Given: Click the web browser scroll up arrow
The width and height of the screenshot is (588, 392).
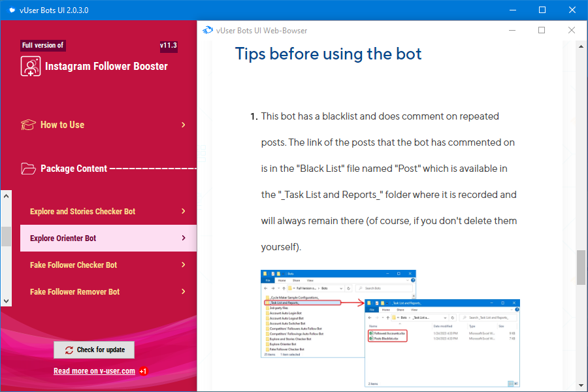Looking at the screenshot, I should coord(581,46).
